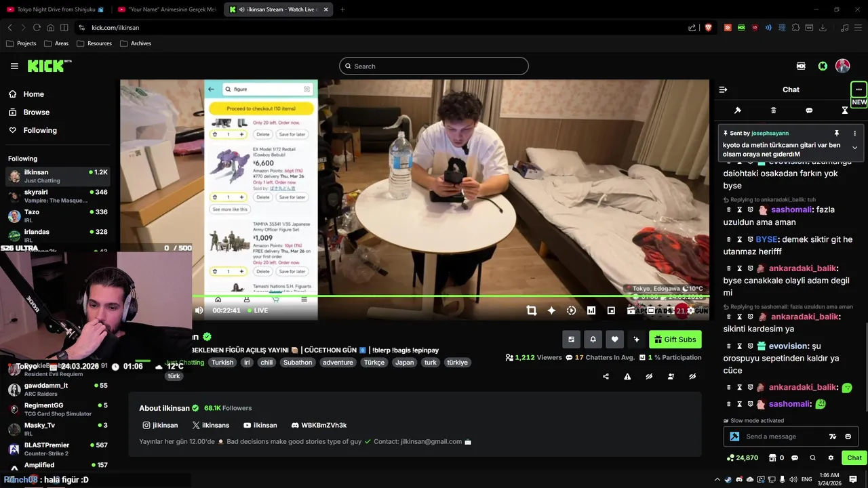Click the heart follow button
The image size is (868, 488).
coord(614,340)
